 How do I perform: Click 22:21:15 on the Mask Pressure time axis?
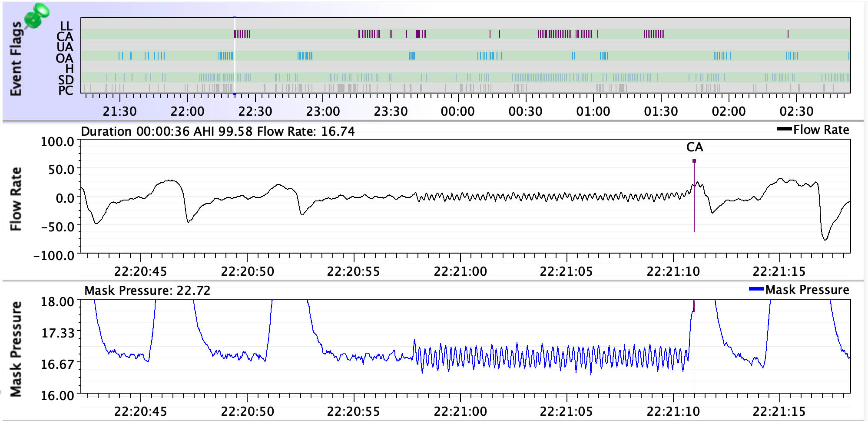pos(779,411)
